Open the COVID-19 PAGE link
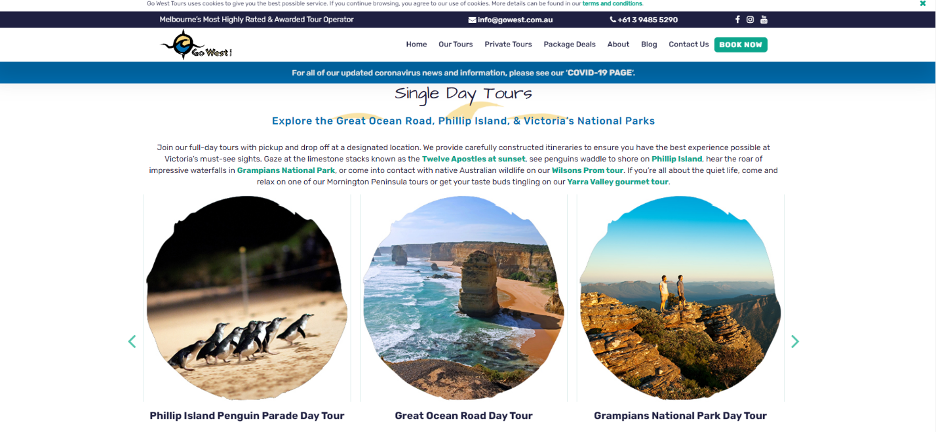This screenshot has height=432, width=936. click(x=600, y=73)
